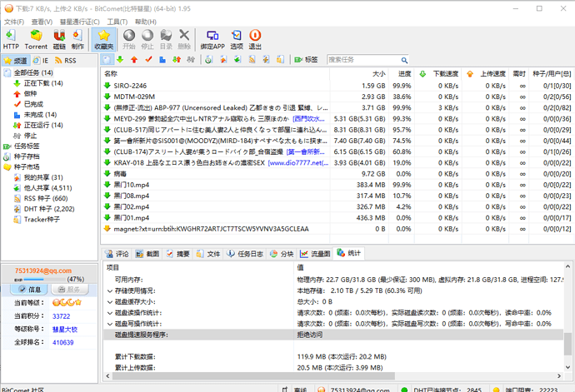
Task: Click the 标签 tags button
Action: (306, 59)
